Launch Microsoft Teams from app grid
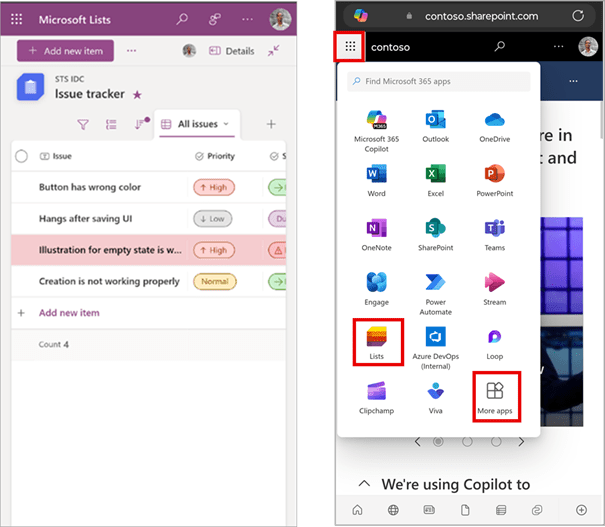 (494, 234)
